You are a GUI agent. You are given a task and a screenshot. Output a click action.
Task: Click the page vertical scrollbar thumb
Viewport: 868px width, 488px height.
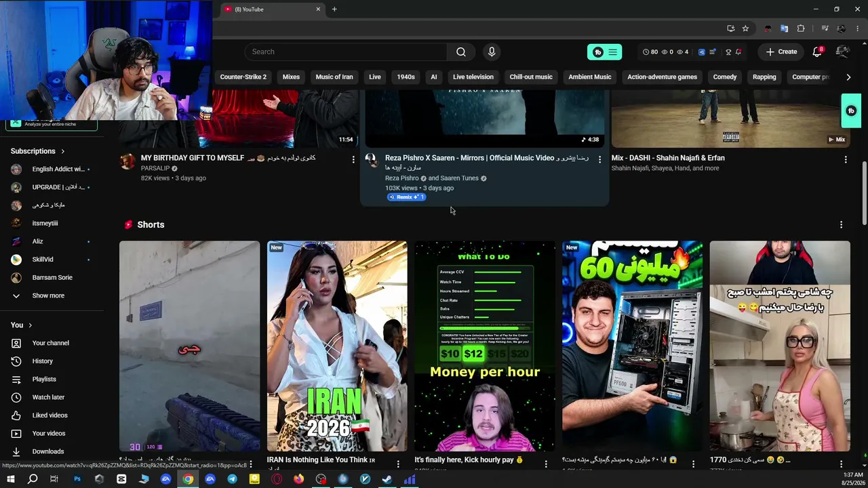864,193
